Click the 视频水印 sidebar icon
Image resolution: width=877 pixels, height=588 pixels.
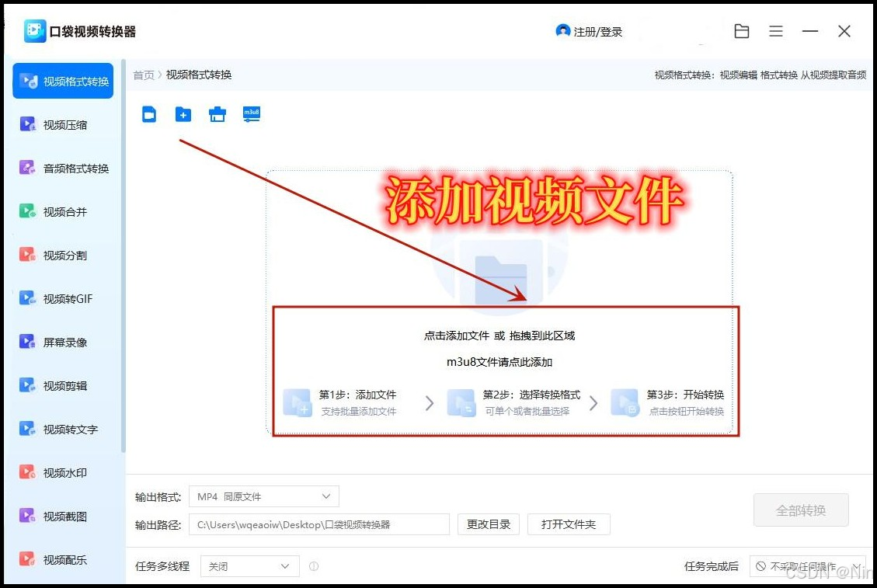pos(27,473)
